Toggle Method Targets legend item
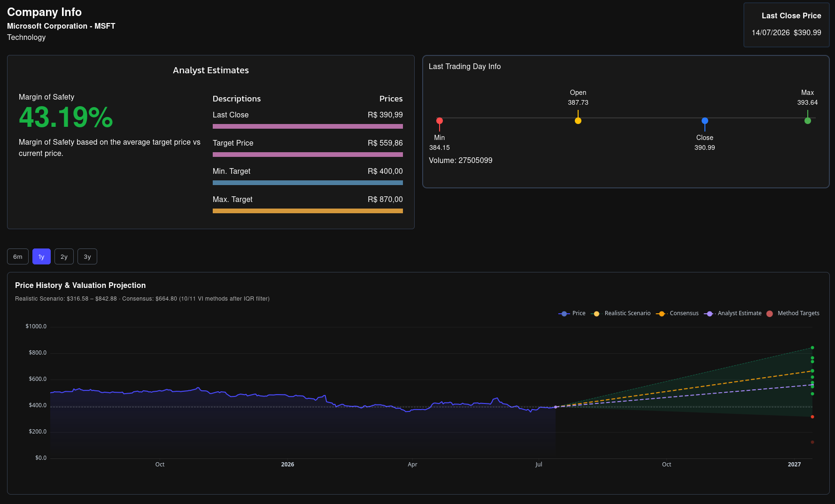This screenshot has height=504, width=835. [793, 313]
